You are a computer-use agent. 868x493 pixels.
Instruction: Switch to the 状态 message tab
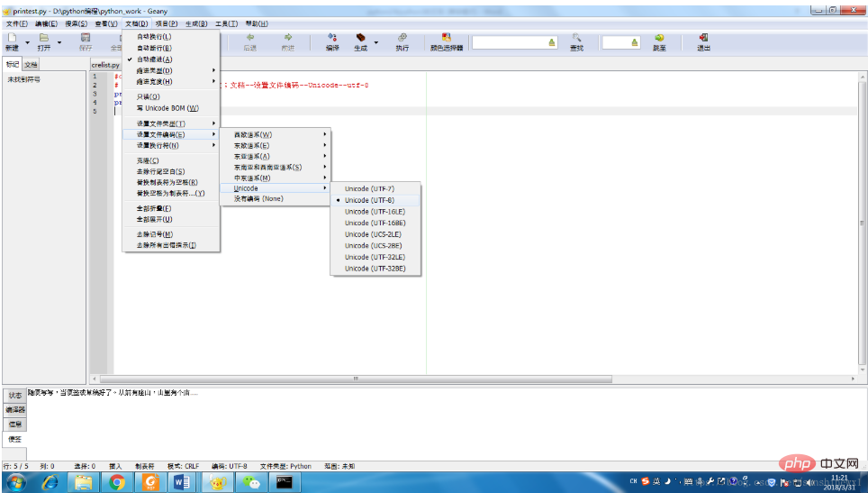15,396
